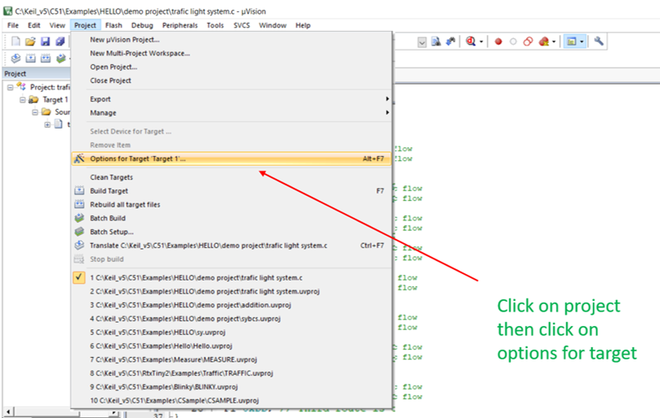Open the Debug menu

(x=142, y=25)
